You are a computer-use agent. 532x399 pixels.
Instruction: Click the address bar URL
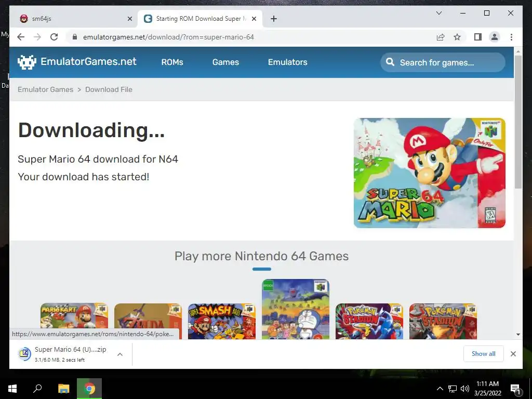click(x=168, y=37)
